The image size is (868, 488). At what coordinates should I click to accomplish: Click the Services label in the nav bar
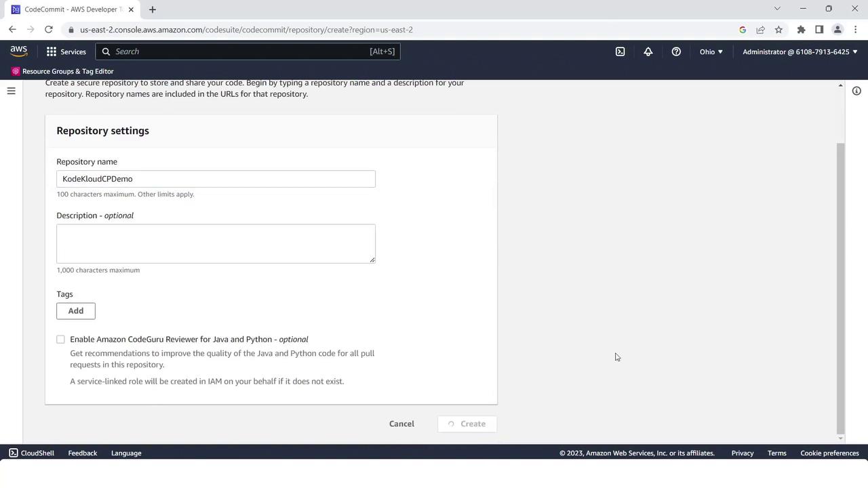[x=73, y=52]
